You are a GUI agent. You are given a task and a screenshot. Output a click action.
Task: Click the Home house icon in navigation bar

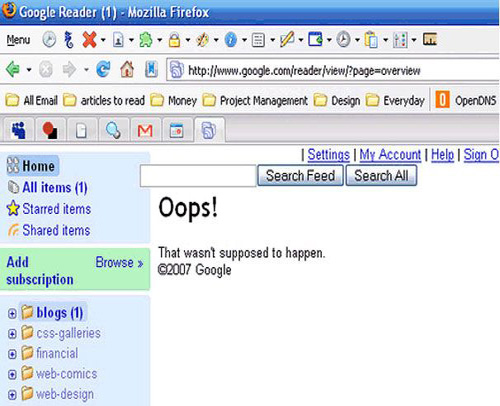pyautogui.click(x=127, y=69)
